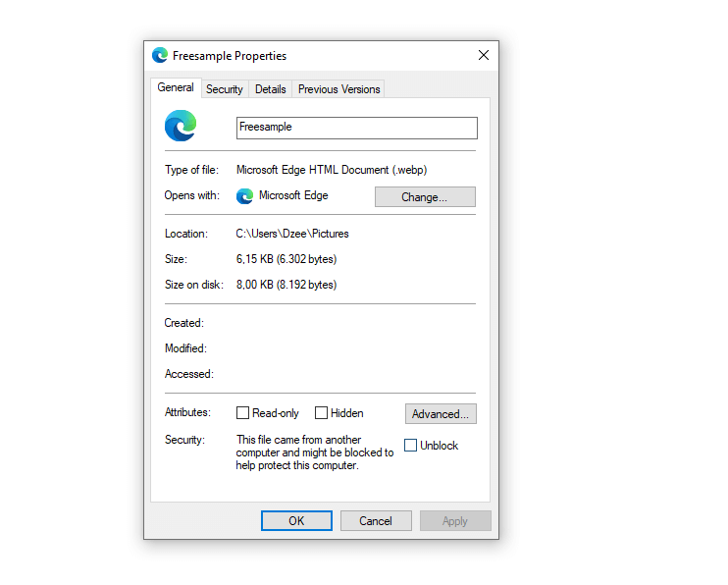Click the Apply button
Viewport: 728px width, 585px height.
coord(455,521)
